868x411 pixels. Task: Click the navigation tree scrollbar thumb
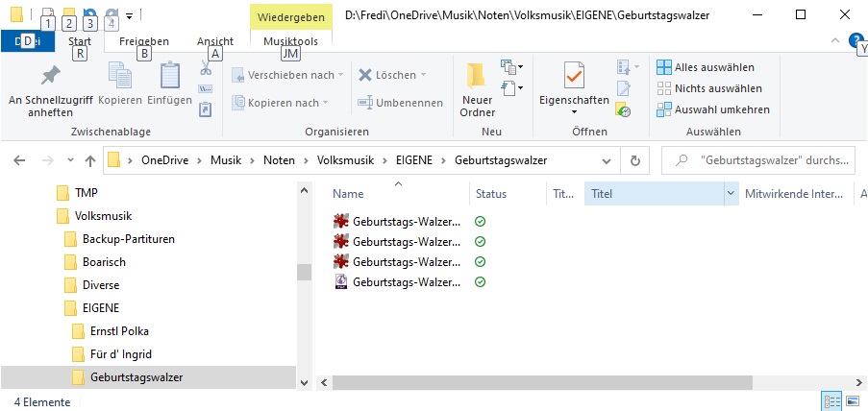tap(304, 272)
